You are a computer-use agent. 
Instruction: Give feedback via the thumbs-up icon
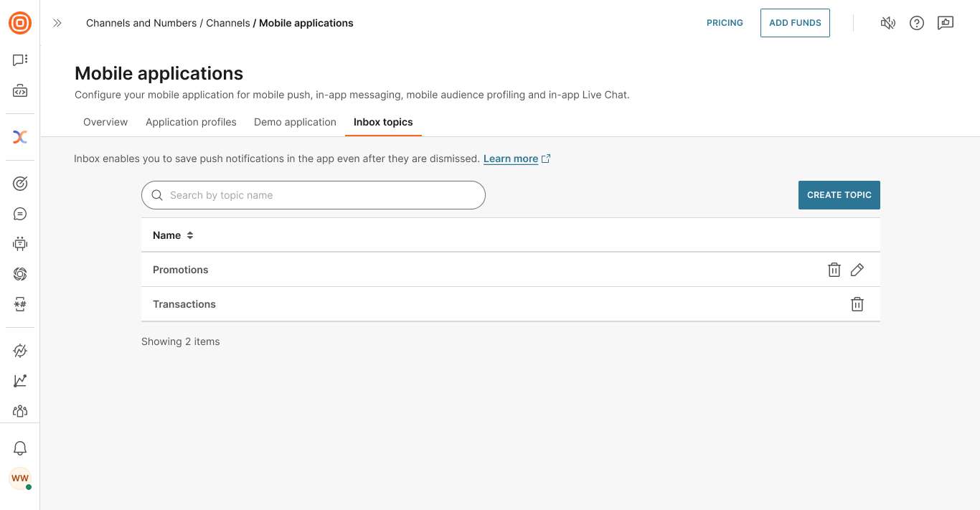coord(945,22)
